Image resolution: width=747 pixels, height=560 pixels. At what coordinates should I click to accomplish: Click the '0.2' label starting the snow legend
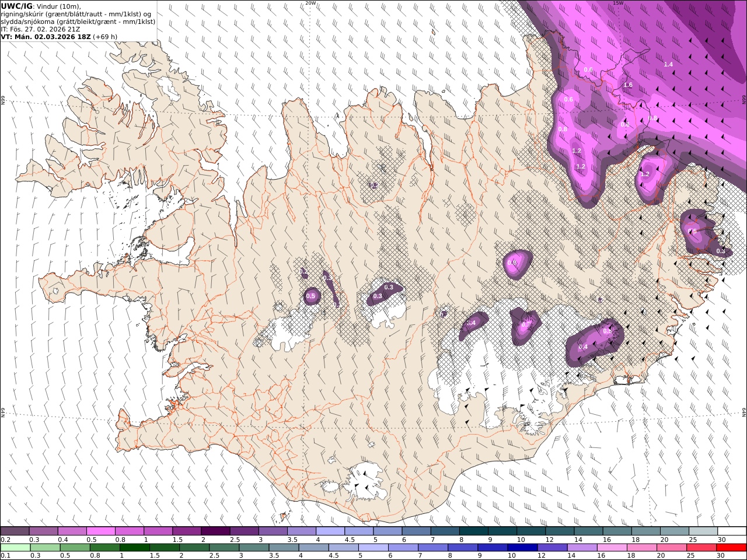point(5,540)
